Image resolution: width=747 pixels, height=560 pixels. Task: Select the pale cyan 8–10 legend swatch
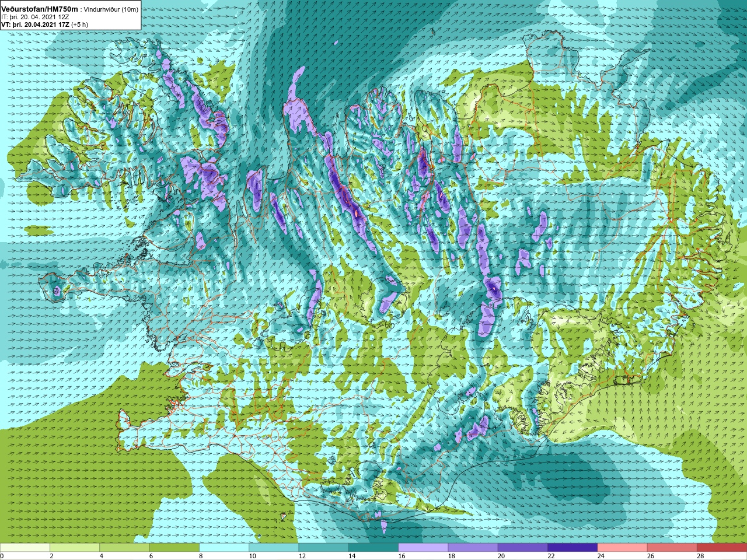224,547
